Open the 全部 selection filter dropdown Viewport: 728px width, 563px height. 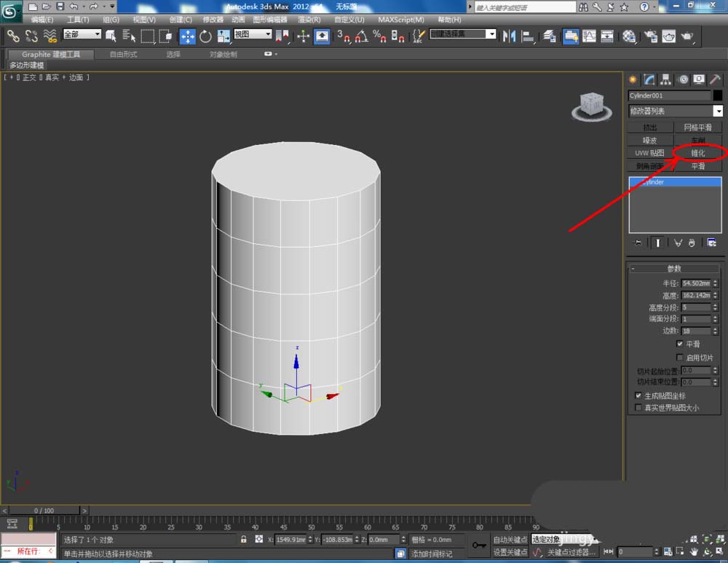(82, 34)
